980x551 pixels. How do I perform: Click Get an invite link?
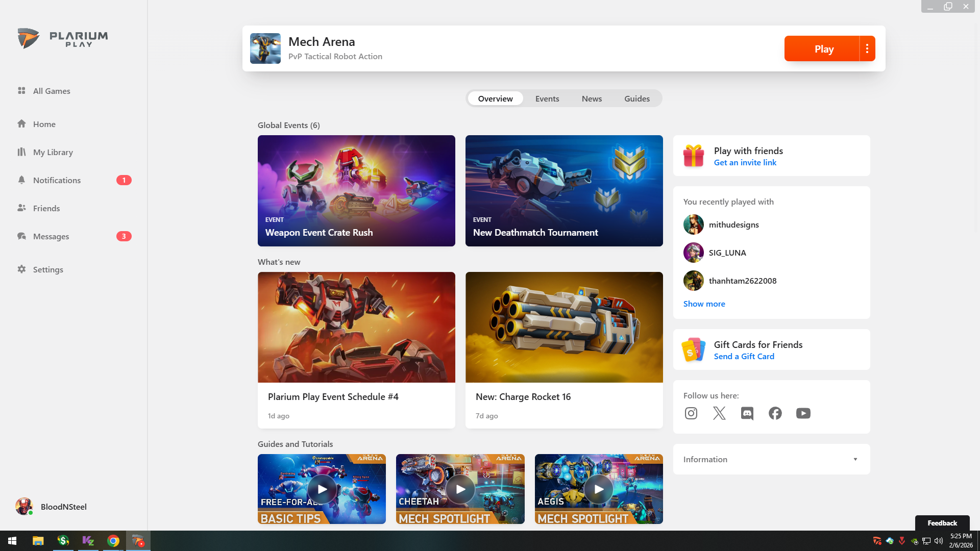point(745,162)
